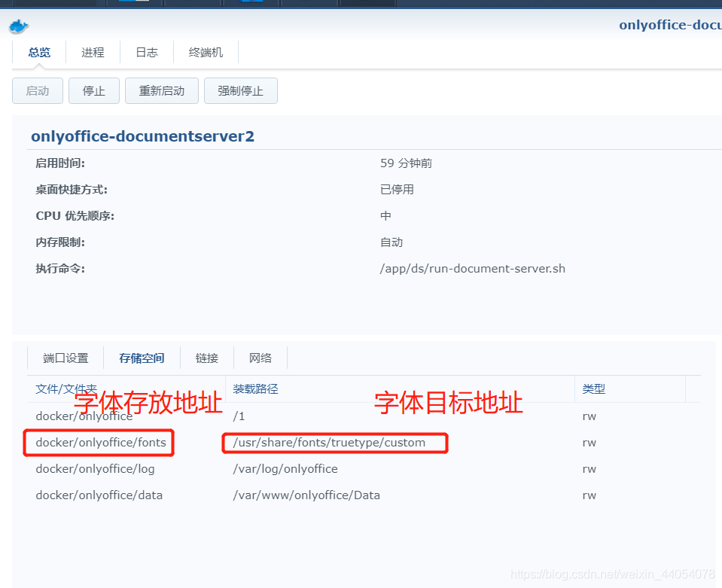Select the active browser tab in top bar
This screenshot has width=722, height=588.
click(367, 3)
